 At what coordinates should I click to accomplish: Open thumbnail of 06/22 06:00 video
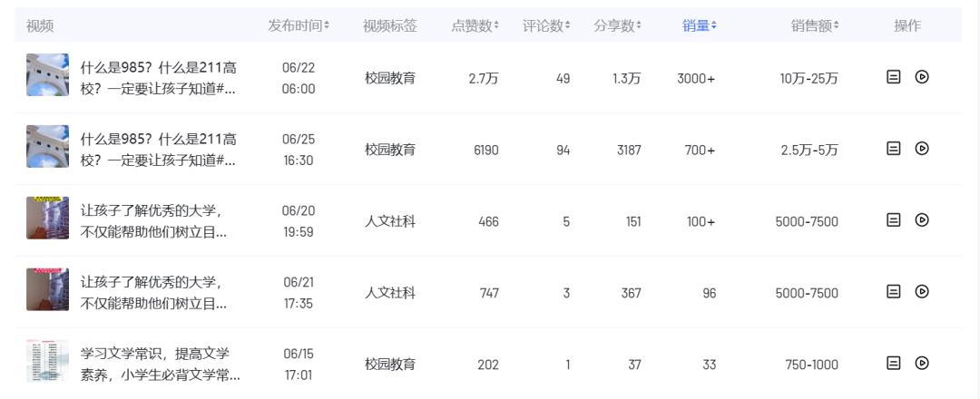click(47, 75)
